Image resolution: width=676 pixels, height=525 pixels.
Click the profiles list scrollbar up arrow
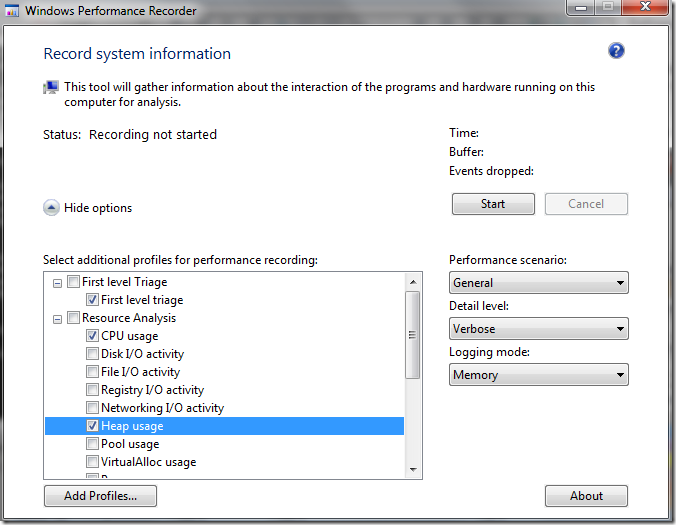click(413, 282)
